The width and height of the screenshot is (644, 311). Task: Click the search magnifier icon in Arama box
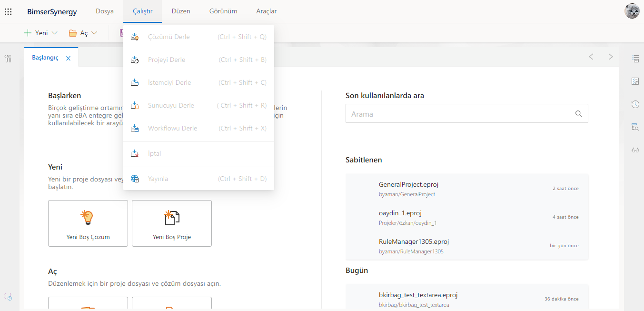coord(578,114)
